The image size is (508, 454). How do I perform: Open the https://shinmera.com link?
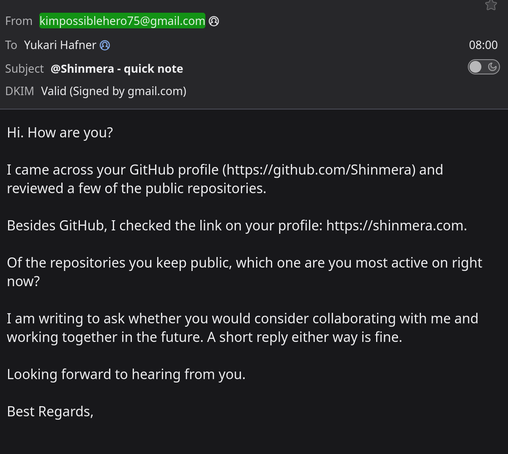coord(395,226)
